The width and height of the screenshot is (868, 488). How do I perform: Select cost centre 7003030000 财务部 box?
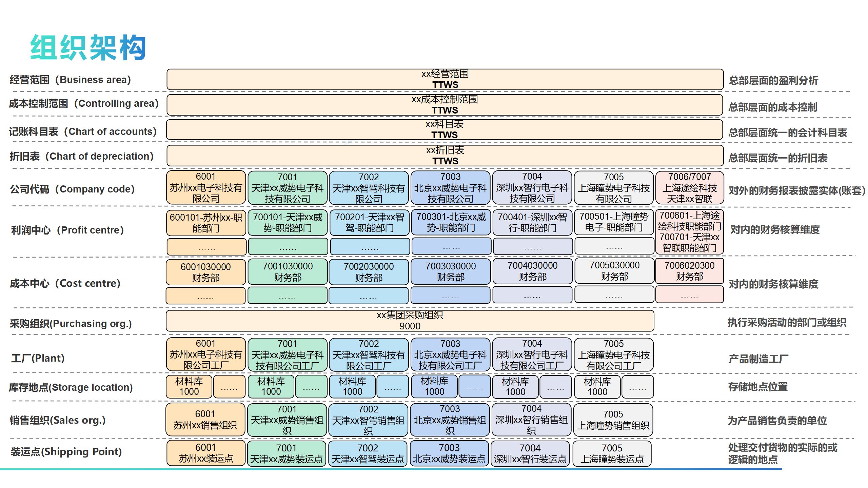[x=451, y=271]
